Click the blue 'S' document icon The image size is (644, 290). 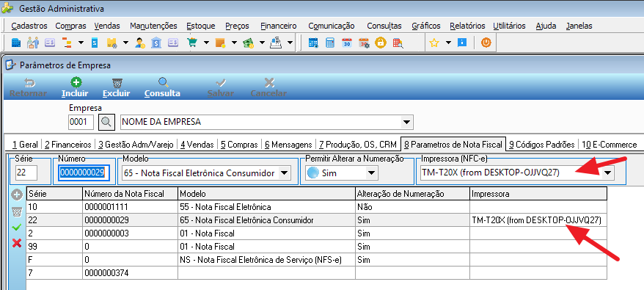coord(94,43)
